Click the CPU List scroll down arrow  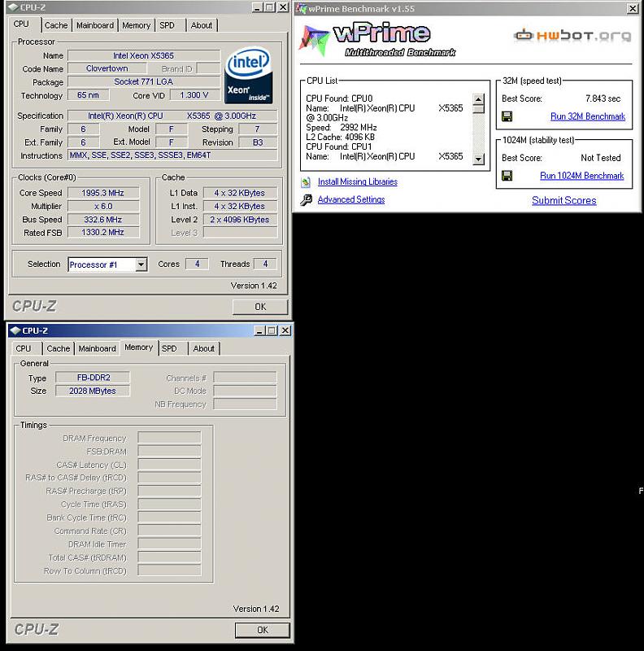[x=479, y=159]
